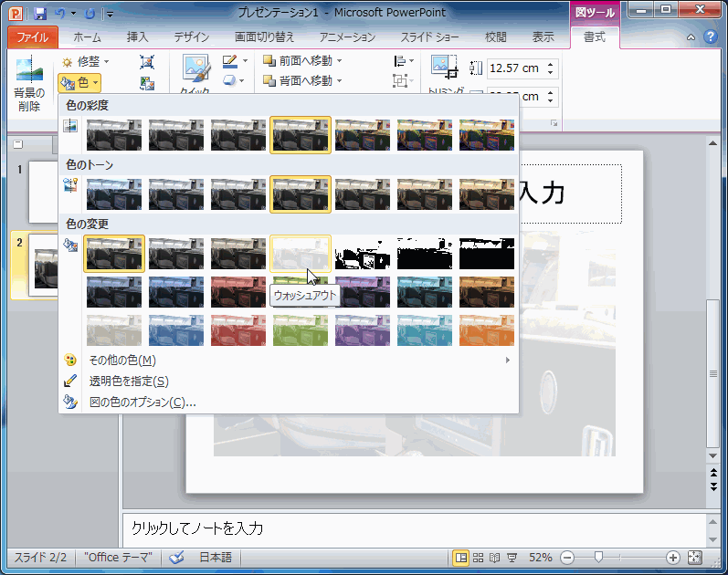Switch to the ホーム tab
The width and height of the screenshot is (728, 575).
[87, 37]
